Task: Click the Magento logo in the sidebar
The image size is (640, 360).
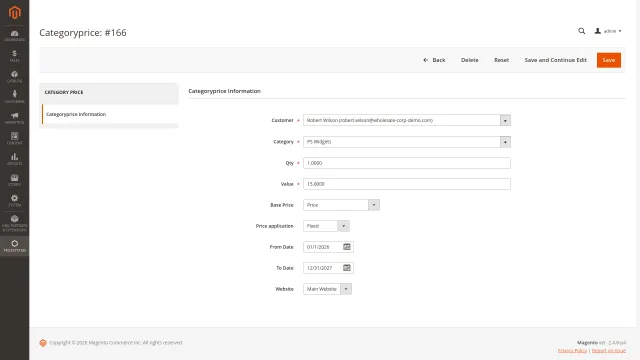Action: (15, 13)
